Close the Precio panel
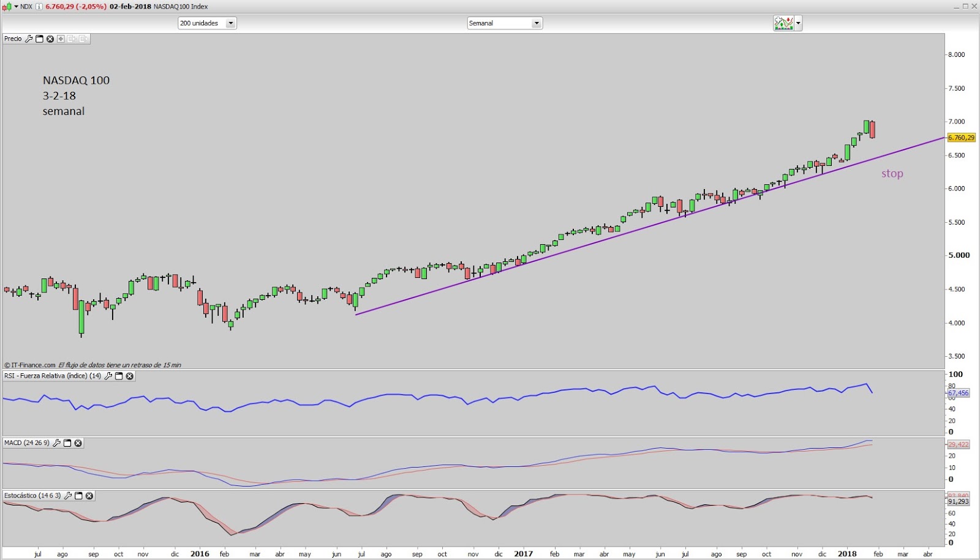Screen dimensions: 980x560 [x=50, y=39]
